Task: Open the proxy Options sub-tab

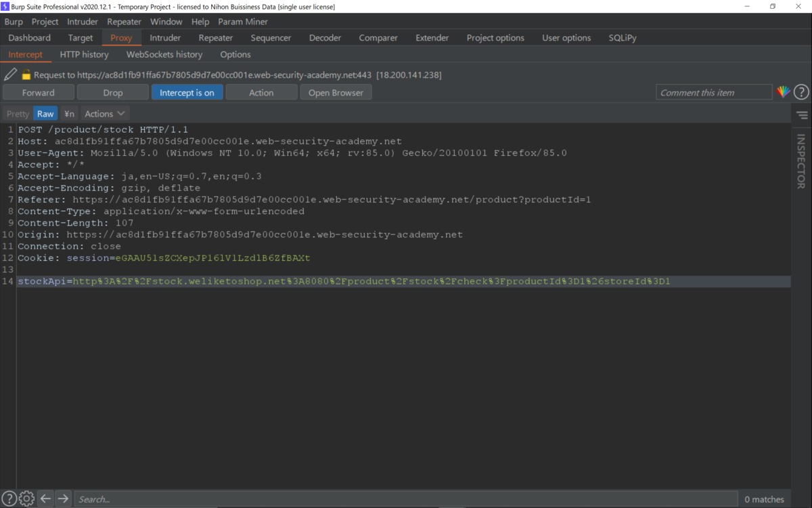Action: pyautogui.click(x=235, y=54)
